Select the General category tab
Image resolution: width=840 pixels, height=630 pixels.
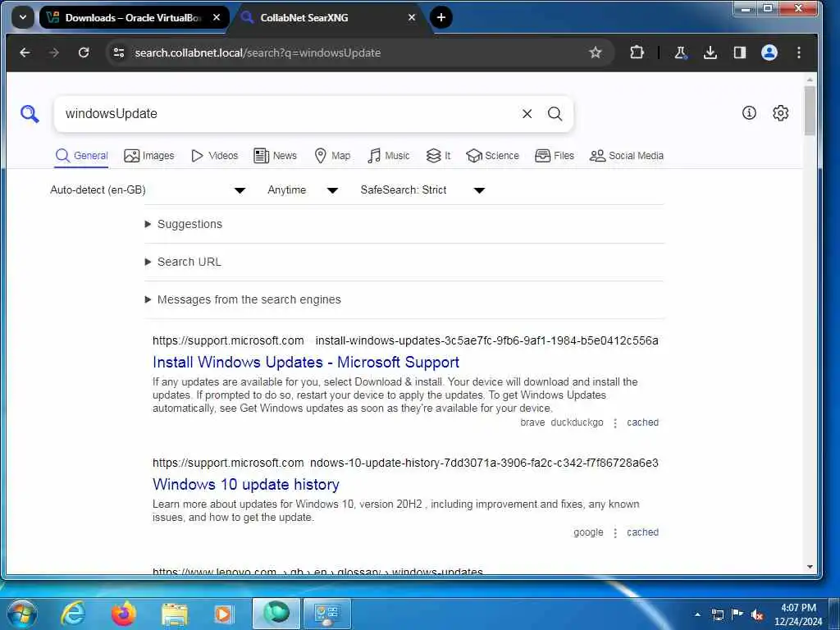[x=81, y=156]
